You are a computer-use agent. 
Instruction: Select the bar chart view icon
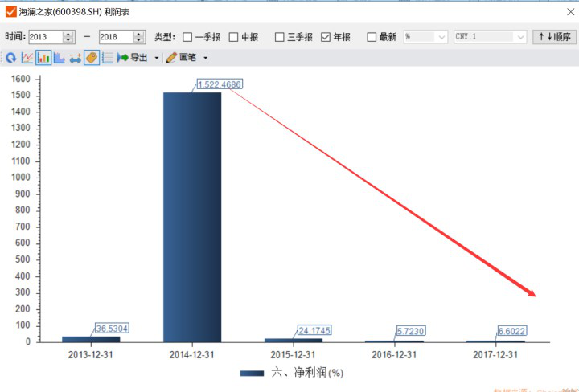tap(43, 58)
